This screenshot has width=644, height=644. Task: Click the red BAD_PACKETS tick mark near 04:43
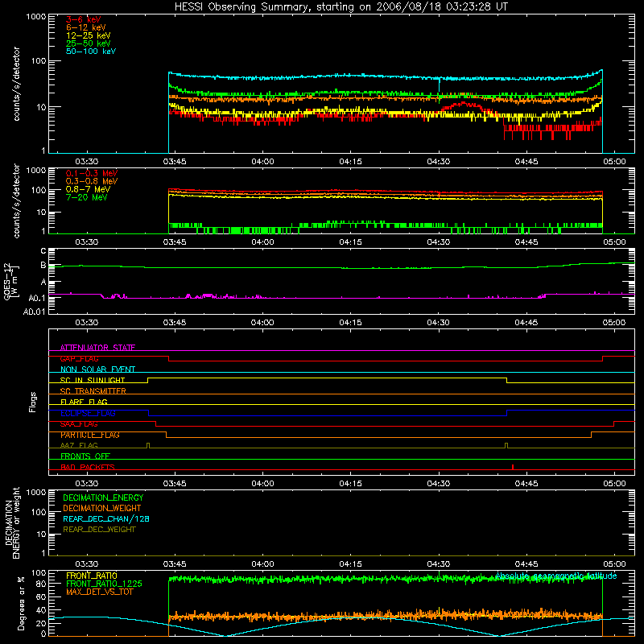pos(513,467)
